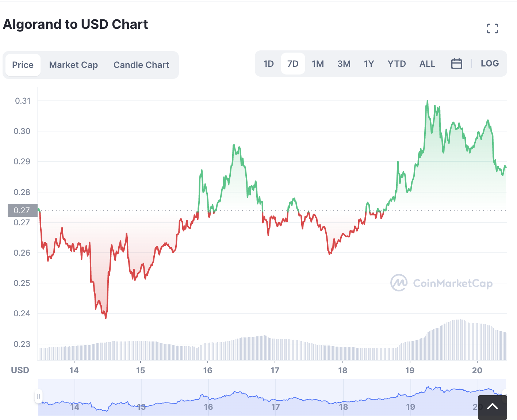Click the price peak near 0.31
This screenshot has height=420, width=517.
pyautogui.click(x=427, y=101)
